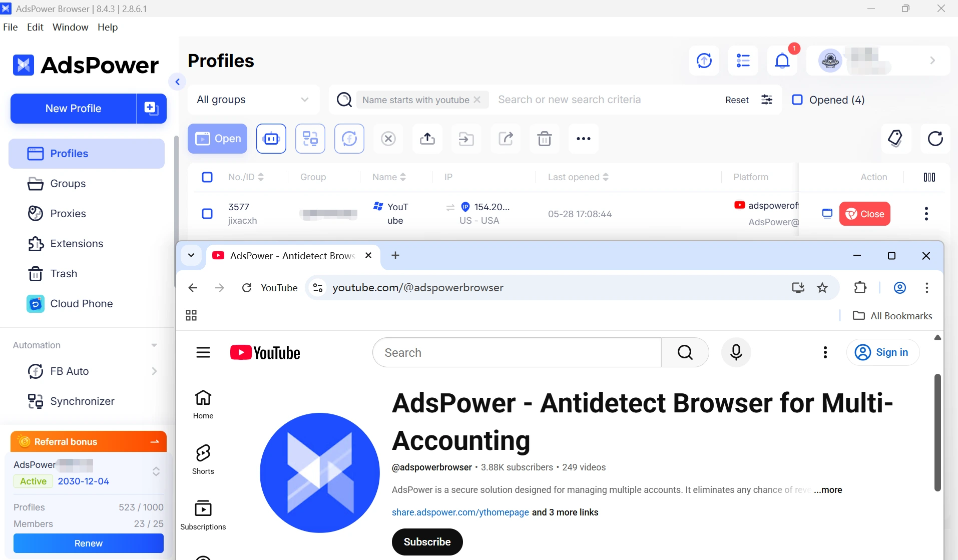Remove the 'Name starts with youtube' filter
Image resolution: width=958 pixels, height=560 pixels.
point(477,100)
